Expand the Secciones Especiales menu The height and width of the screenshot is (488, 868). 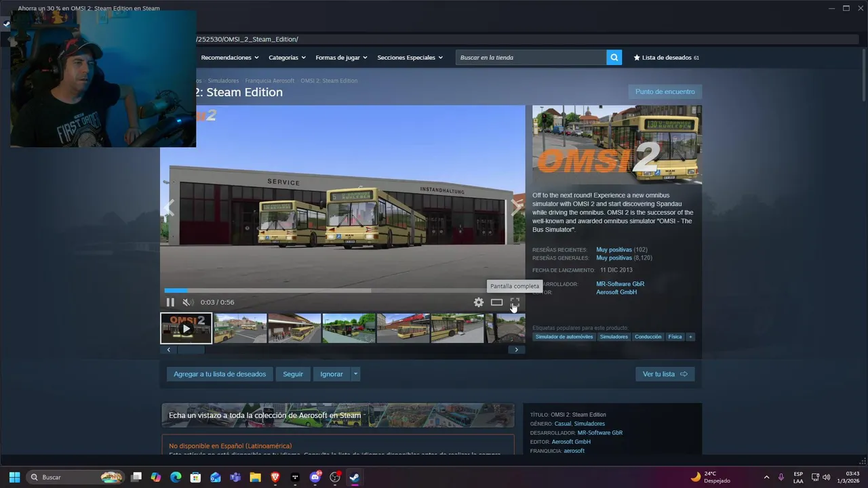(x=410, y=58)
